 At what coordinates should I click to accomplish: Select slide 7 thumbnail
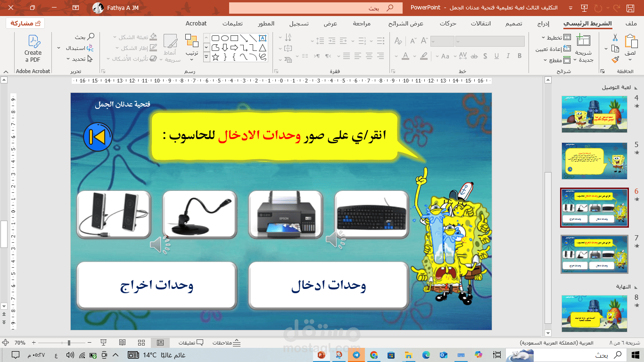click(594, 254)
